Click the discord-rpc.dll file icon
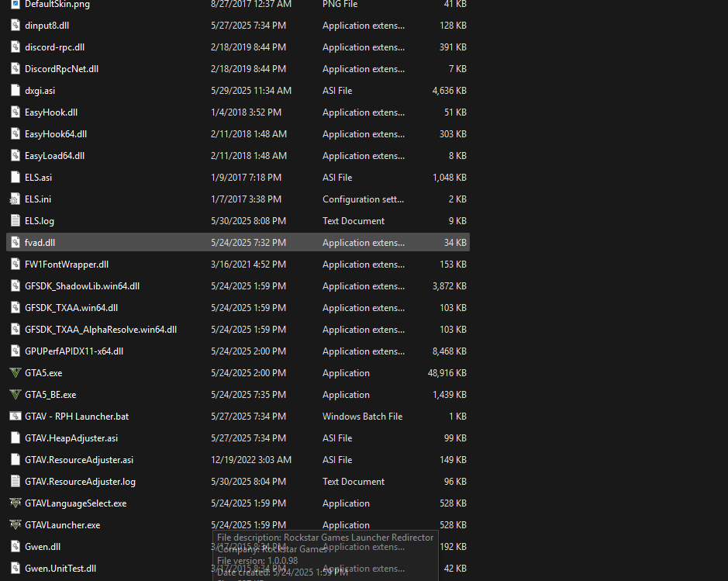 16,47
